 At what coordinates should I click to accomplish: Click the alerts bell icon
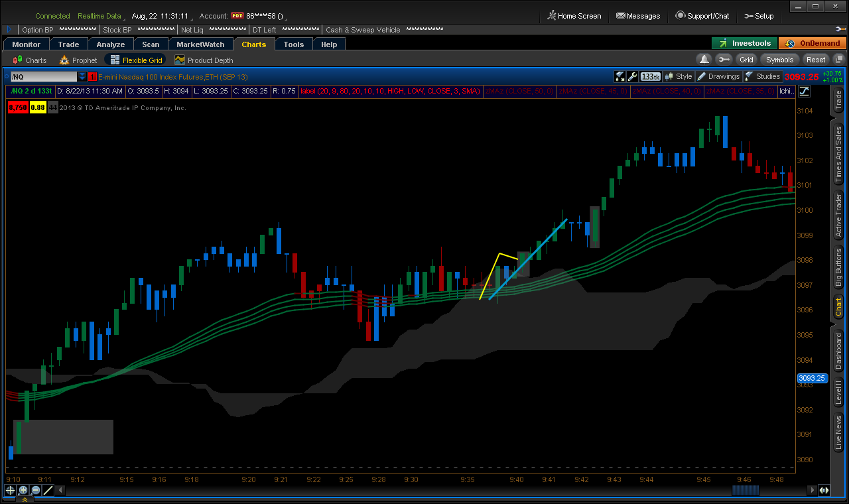point(704,60)
